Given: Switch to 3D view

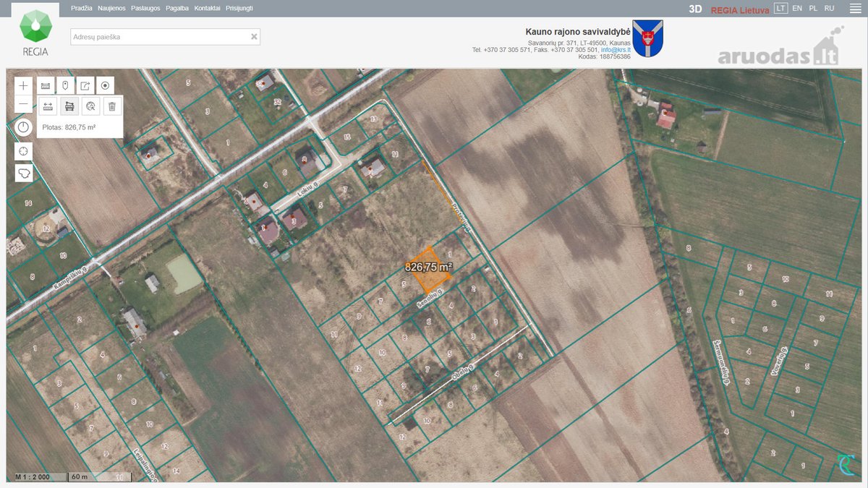Looking at the screenshot, I should 695,9.
